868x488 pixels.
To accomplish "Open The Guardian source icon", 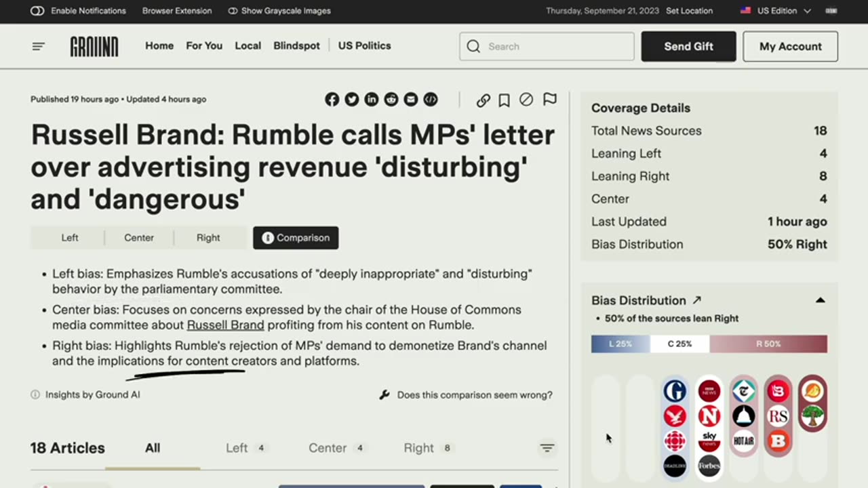I will 675,391.
